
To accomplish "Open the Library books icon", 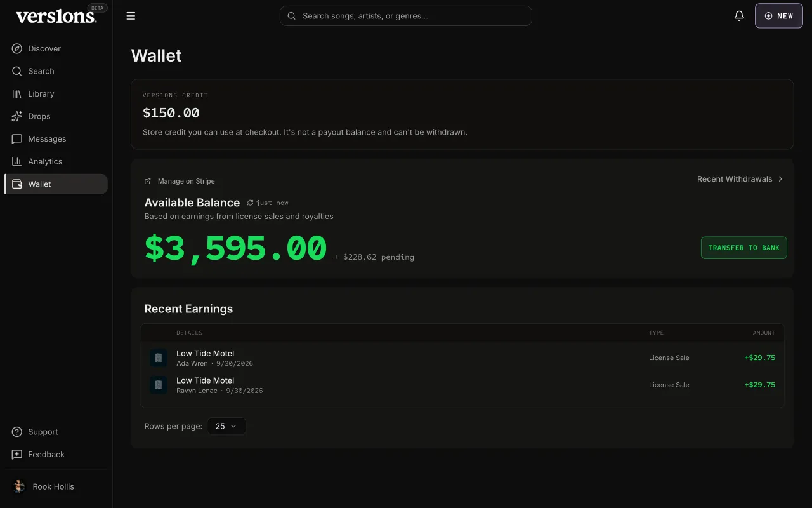I will [x=17, y=94].
